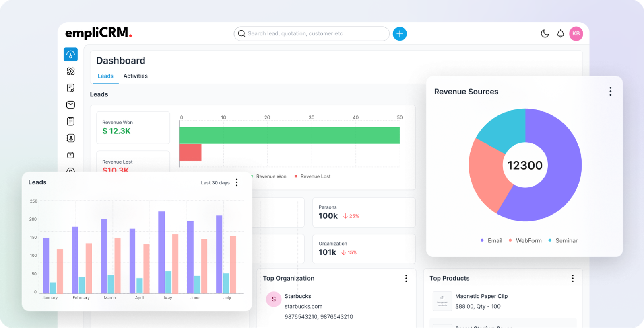Open the notifications bell icon

click(x=560, y=34)
